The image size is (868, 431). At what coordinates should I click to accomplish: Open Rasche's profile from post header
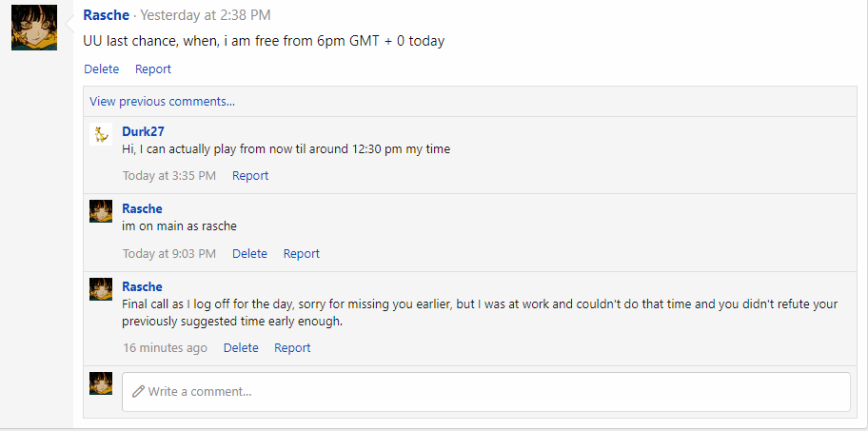(x=107, y=15)
